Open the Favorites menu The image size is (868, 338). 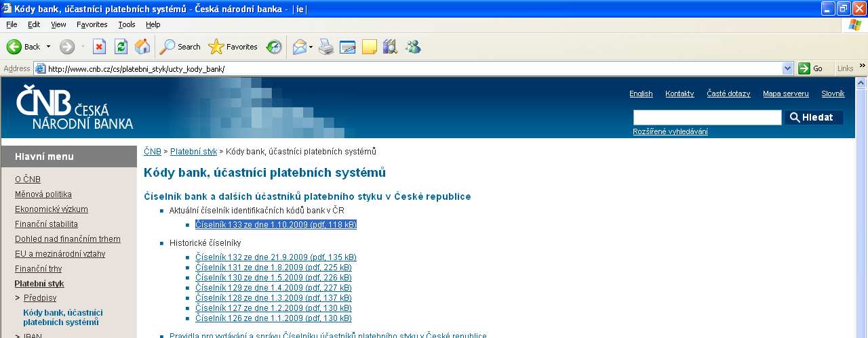tap(92, 24)
